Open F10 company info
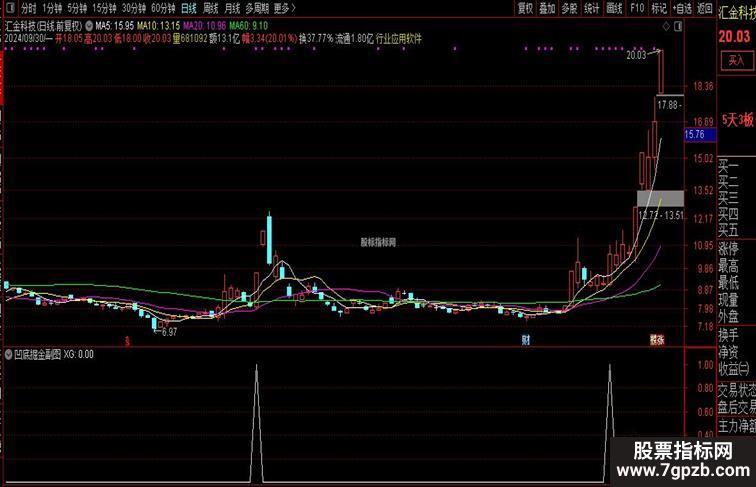Screen dimensions: 756x487 (x=637, y=8)
